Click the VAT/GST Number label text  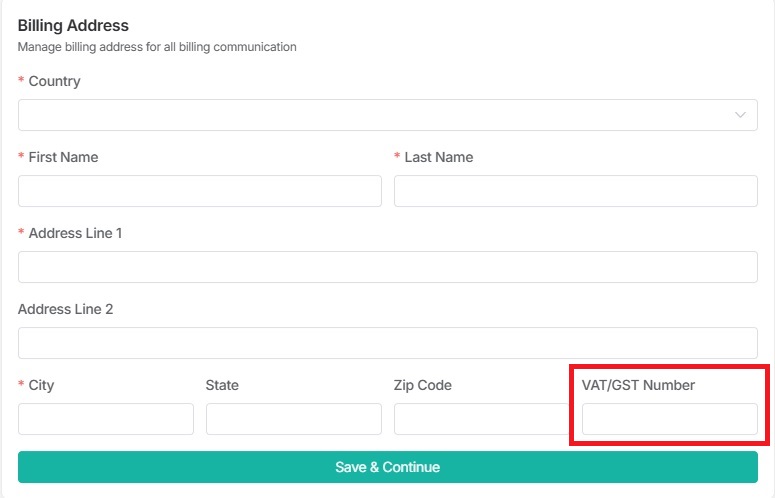[x=638, y=385]
